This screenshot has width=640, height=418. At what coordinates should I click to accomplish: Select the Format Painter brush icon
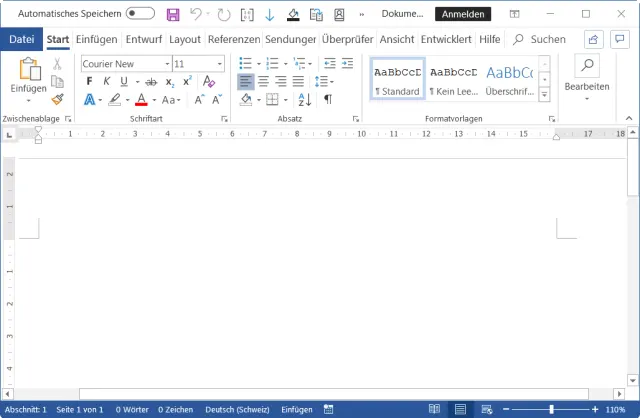(58, 99)
